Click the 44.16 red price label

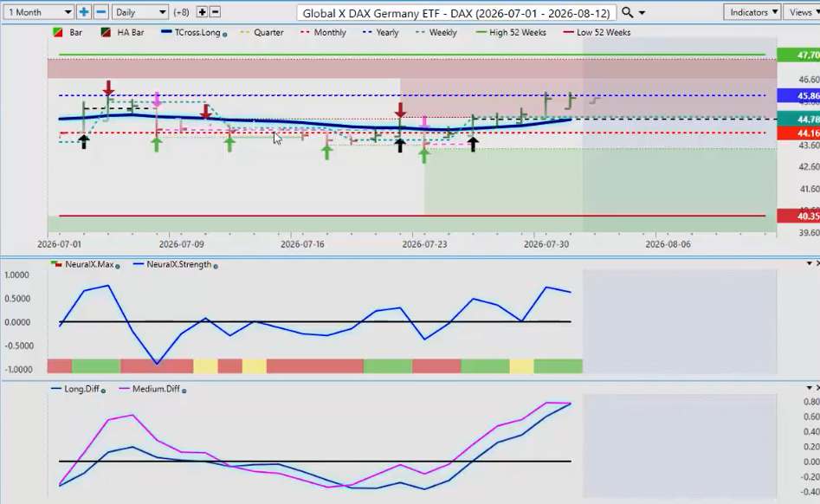(x=798, y=133)
